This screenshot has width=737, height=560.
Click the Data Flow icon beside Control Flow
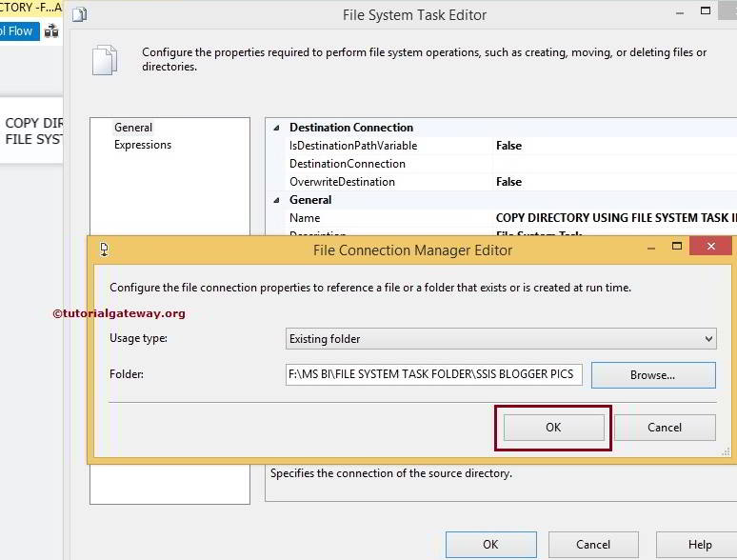51,32
